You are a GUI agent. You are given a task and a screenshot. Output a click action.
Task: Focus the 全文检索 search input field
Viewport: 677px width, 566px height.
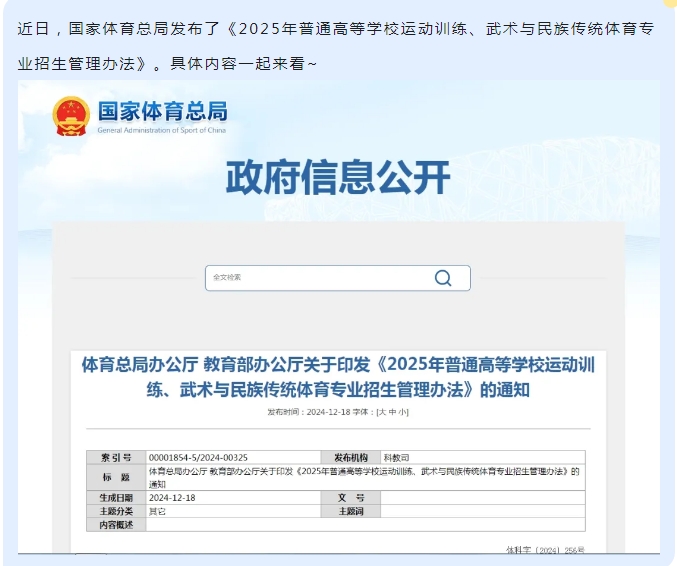(x=338, y=278)
